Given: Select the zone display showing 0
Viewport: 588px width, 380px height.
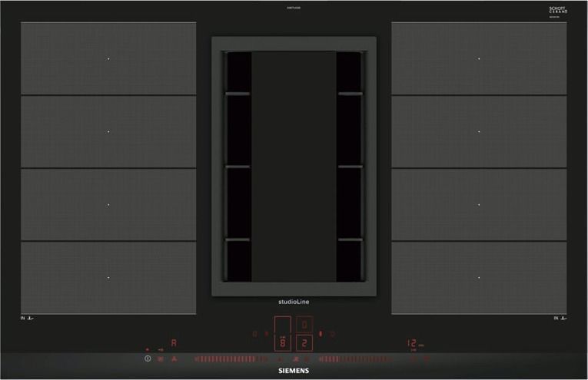Looking at the screenshot, I should pyautogui.click(x=304, y=325).
